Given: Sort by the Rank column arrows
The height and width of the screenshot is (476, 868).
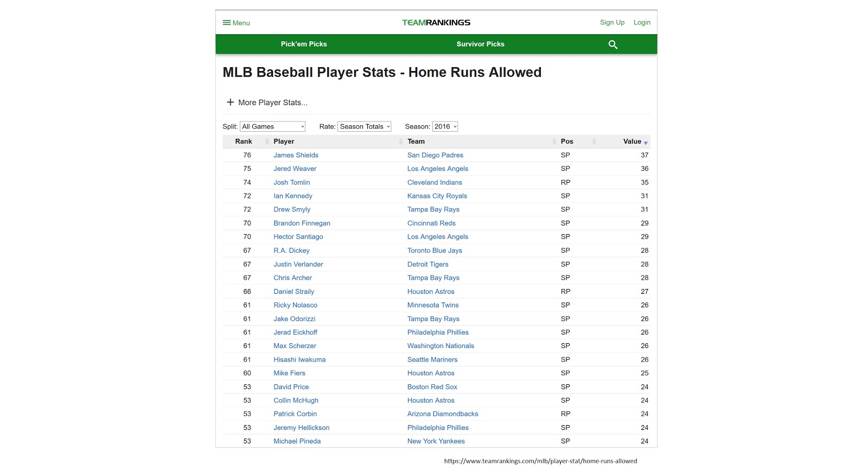Looking at the screenshot, I should pos(267,141).
